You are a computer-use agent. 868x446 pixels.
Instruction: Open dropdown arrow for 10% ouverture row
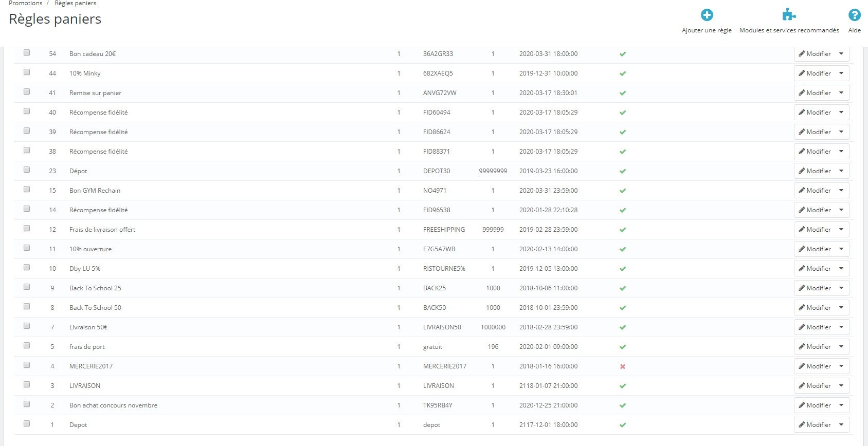coord(841,249)
